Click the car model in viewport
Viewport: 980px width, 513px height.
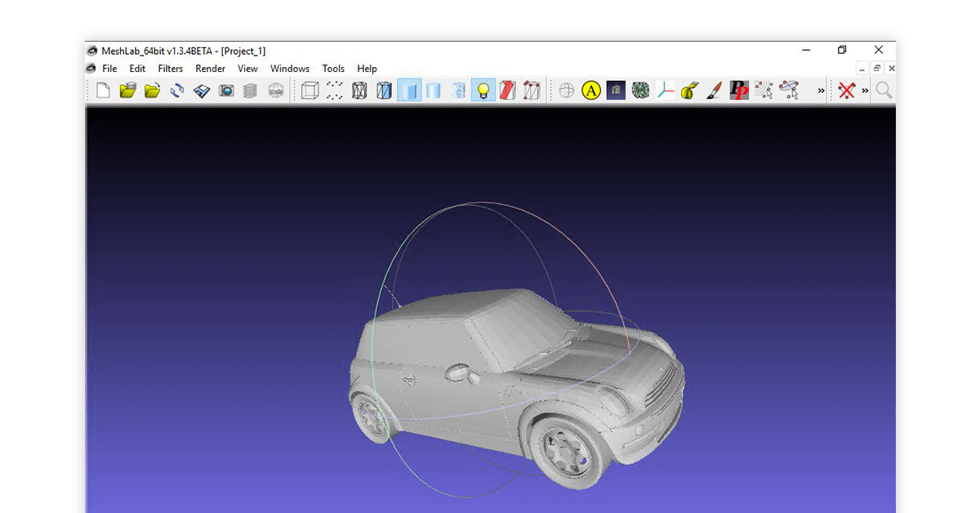516,388
